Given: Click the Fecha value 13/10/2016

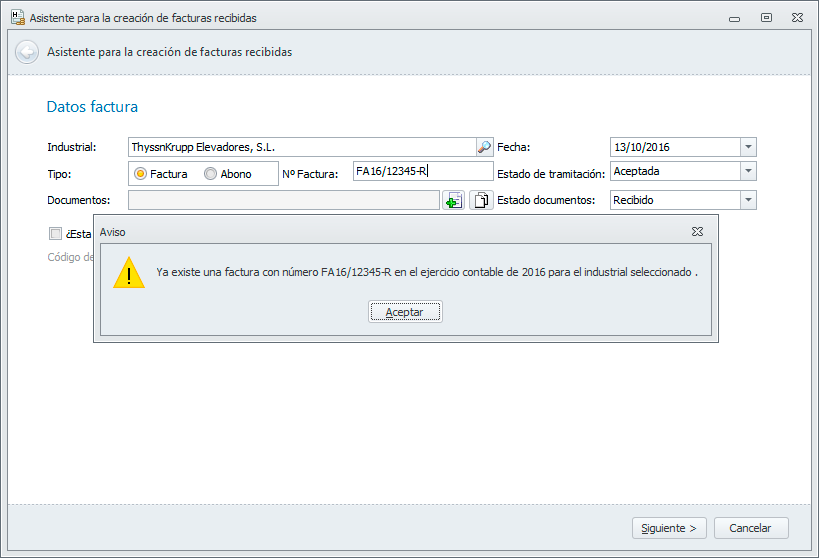Looking at the screenshot, I should pyautogui.click(x=642, y=147).
